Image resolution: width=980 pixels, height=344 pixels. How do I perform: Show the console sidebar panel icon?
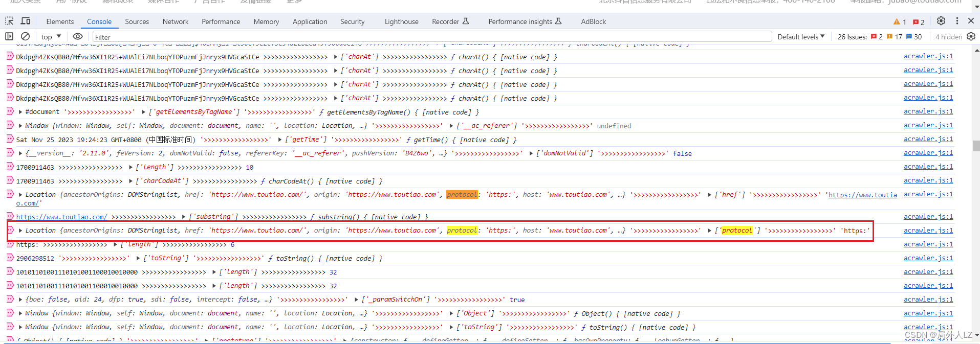(9, 36)
